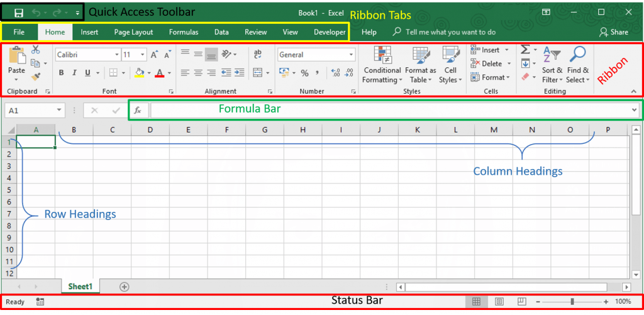Toggle Align Right button
The image size is (644, 315).
click(211, 73)
